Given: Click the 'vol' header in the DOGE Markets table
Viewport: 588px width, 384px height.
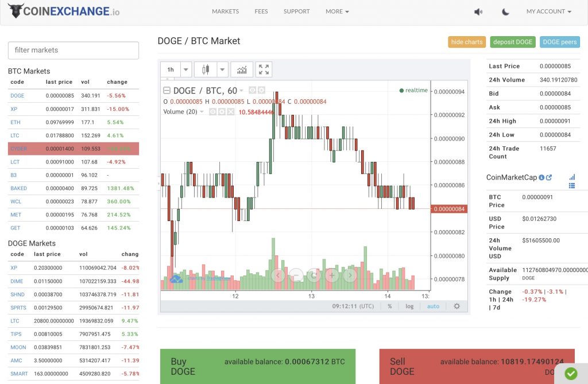Looking at the screenshot, I should point(83,254).
